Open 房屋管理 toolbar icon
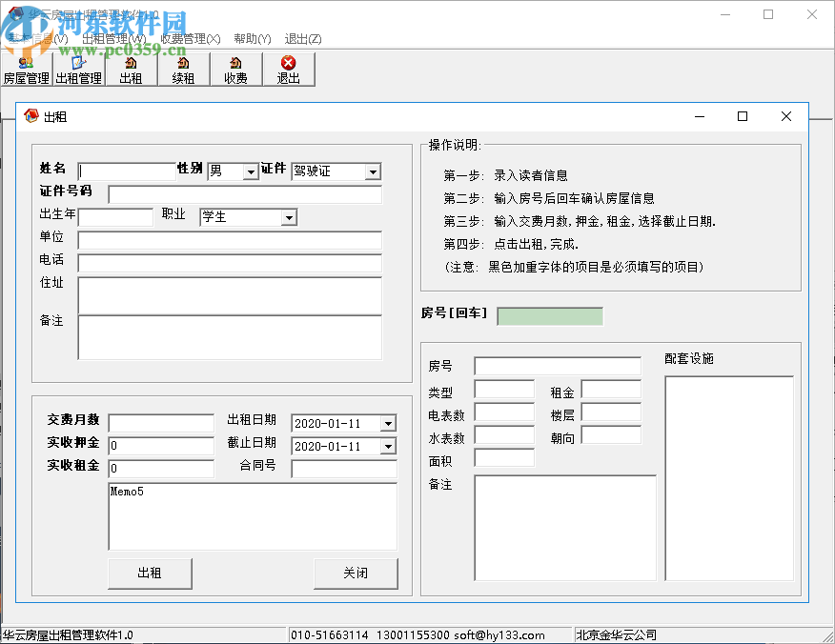The image size is (835, 644). (x=26, y=70)
